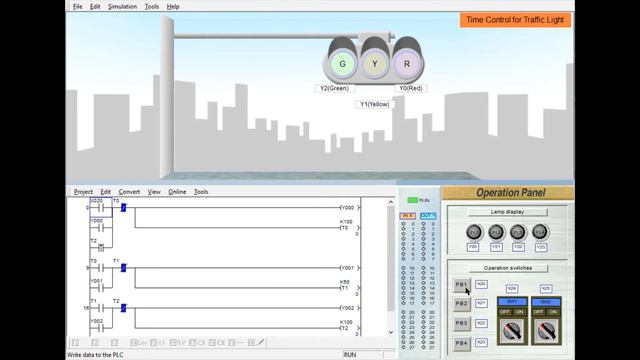Select the output coil tool in toolbar

point(198,342)
